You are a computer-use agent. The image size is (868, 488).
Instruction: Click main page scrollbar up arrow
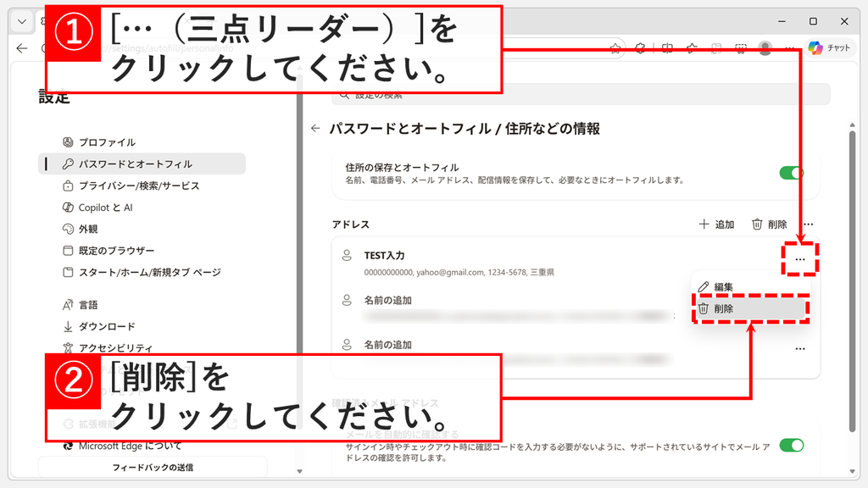tap(853, 125)
